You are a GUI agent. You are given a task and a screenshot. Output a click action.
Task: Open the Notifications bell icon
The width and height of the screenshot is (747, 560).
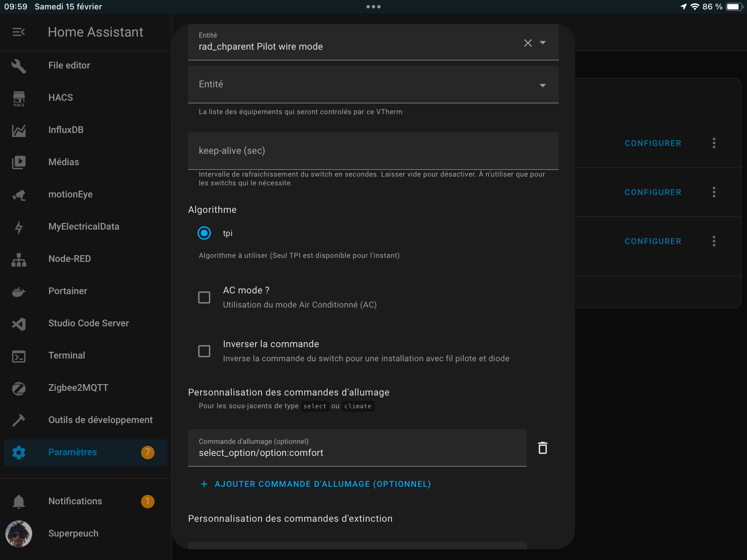click(x=19, y=501)
